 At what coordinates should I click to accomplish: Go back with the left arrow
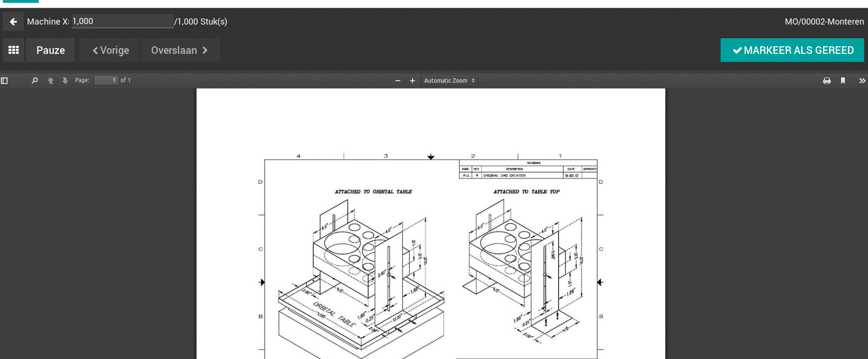coord(13,22)
